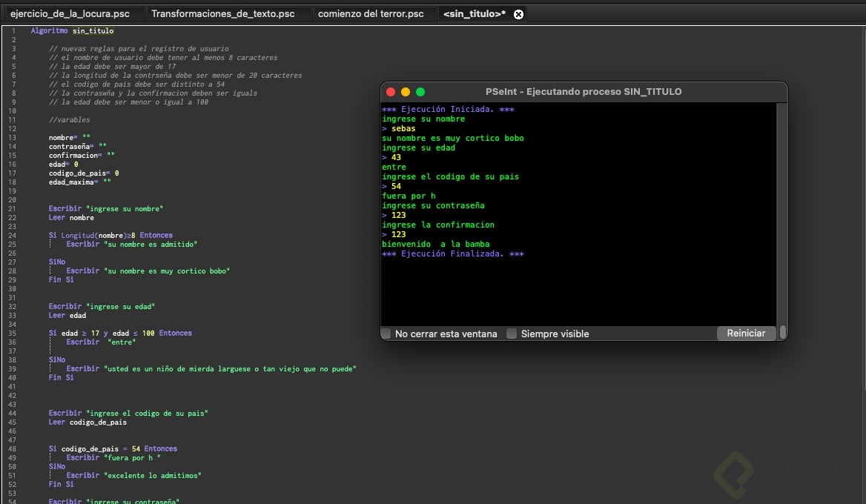Minimize the PSeInt execution window with yellow button
866x504 pixels.
(x=406, y=92)
